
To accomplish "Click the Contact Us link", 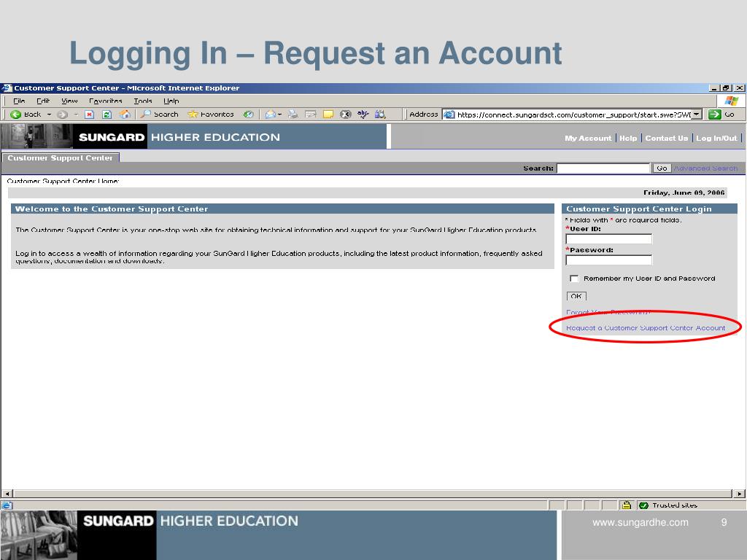I will click(666, 138).
